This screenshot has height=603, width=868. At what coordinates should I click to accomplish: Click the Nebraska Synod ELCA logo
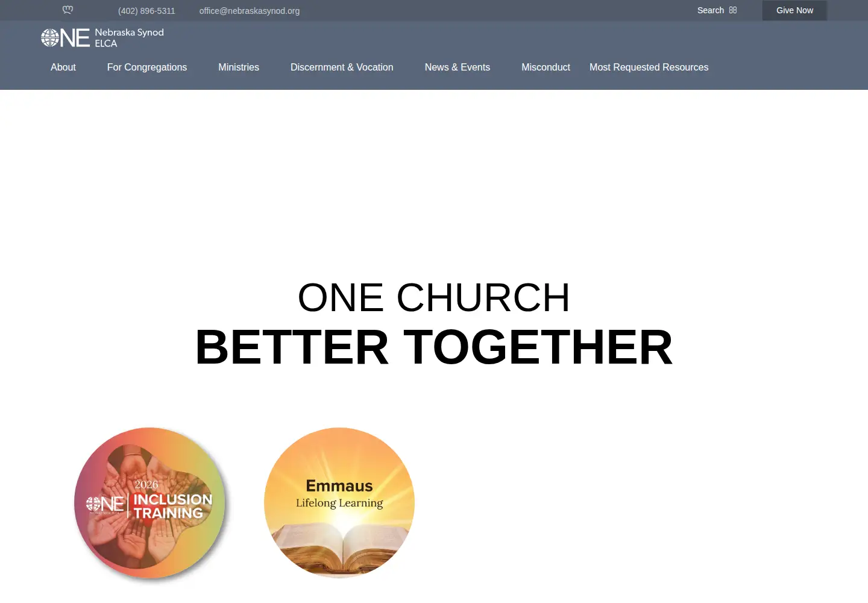102,37
